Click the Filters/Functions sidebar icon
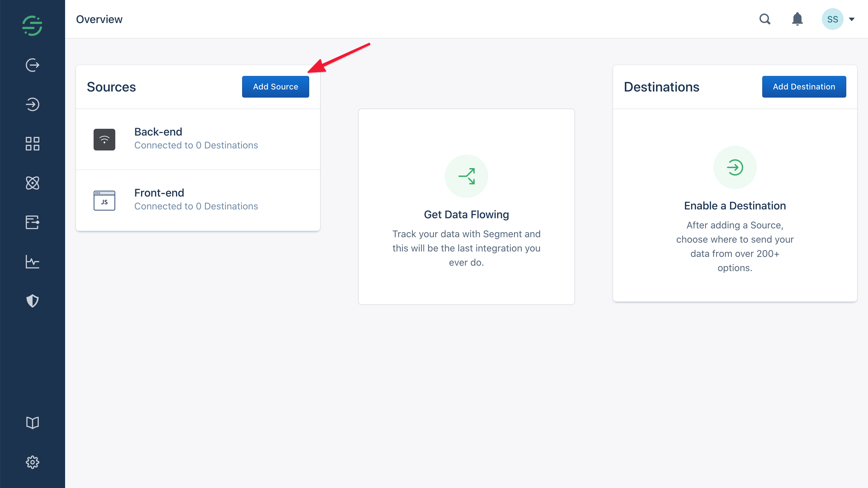The height and width of the screenshot is (488, 868). coord(32,222)
